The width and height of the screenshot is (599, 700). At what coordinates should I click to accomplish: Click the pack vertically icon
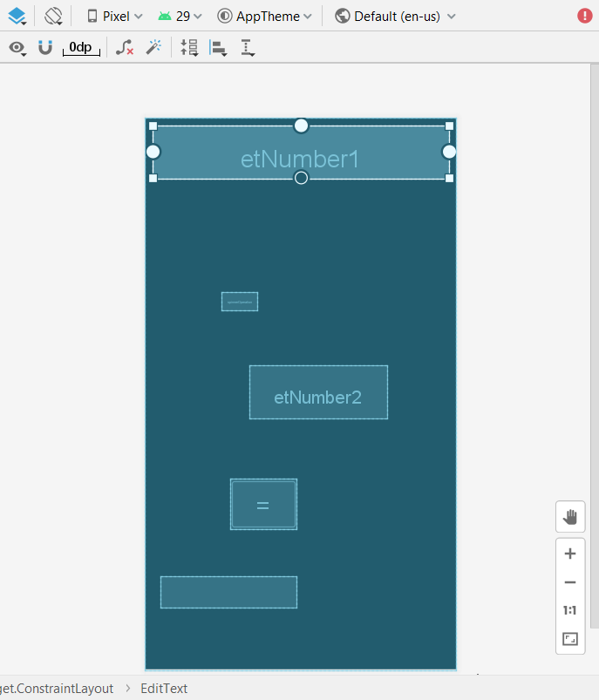point(189,48)
